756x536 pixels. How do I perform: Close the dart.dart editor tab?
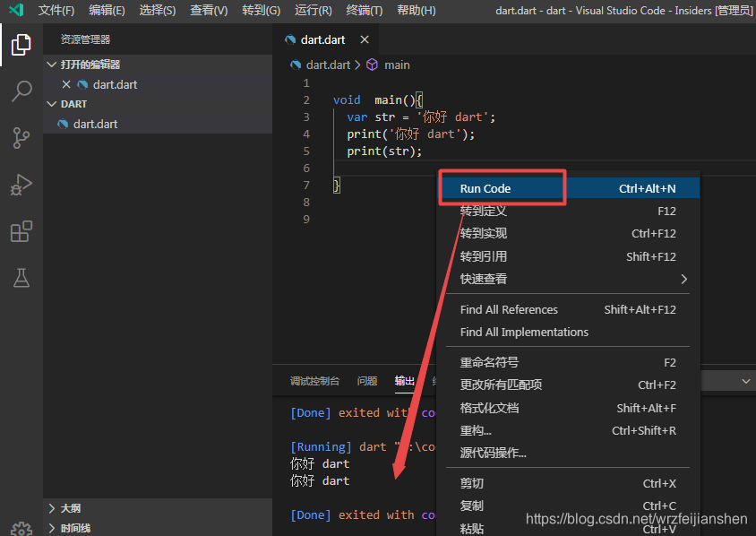click(x=365, y=39)
